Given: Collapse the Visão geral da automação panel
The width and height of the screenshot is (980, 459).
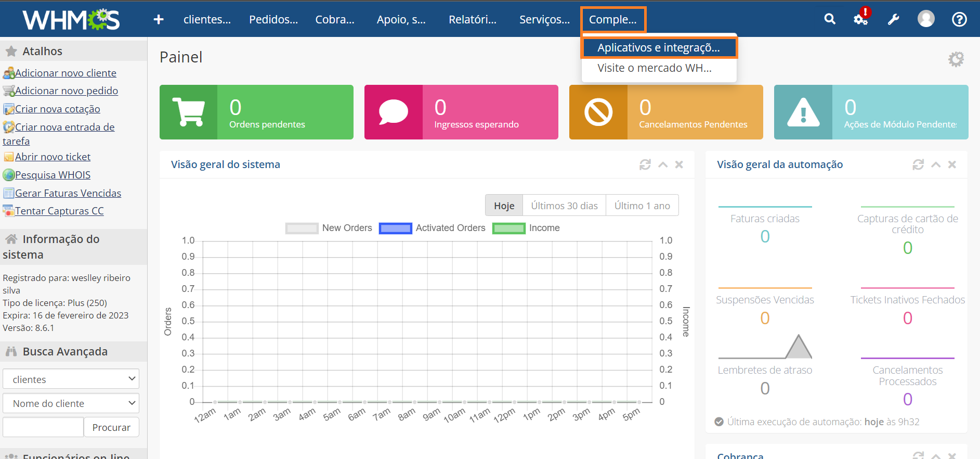Looking at the screenshot, I should 936,164.
